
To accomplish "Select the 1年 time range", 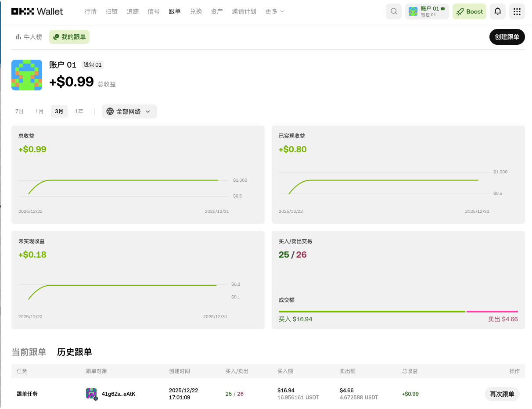I will [x=79, y=111].
